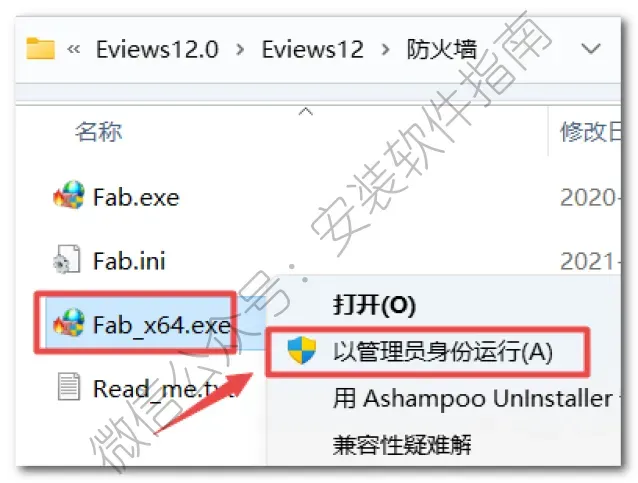The height and width of the screenshot is (483, 638).
Task: Expand the address bar history dropdown
Action: pos(591,49)
